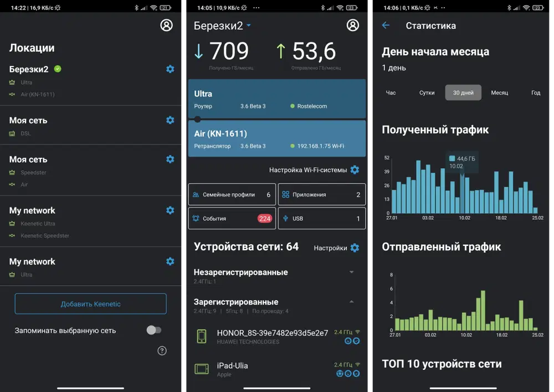Open the Березки2 location dropdown arrow
Screen dimensions: 554x392
click(249, 25)
